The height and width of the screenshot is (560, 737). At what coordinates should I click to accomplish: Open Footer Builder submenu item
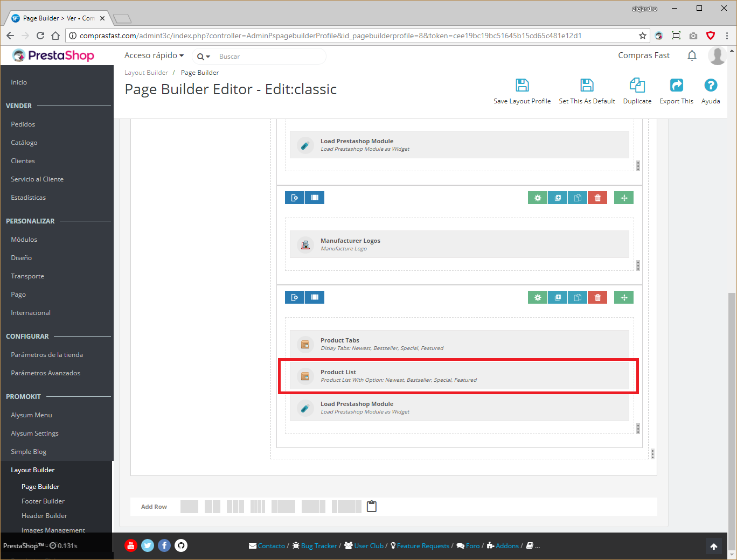point(43,501)
